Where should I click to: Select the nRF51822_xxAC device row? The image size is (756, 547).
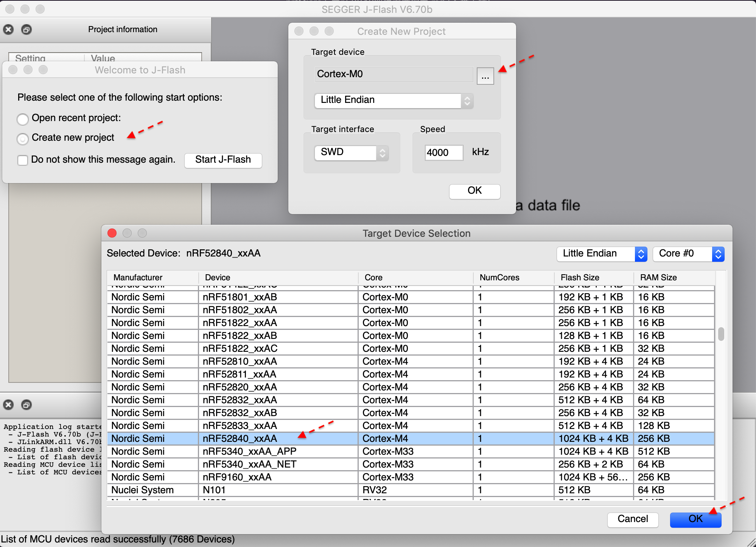point(411,348)
